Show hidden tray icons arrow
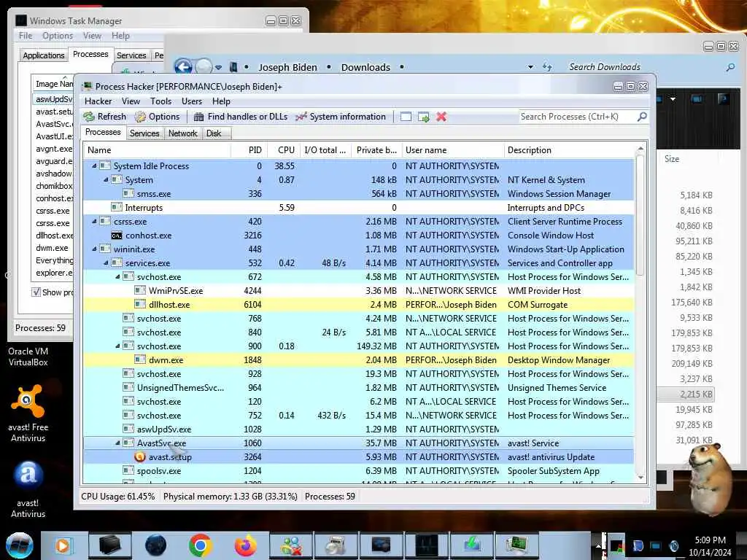The height and width of the screenshot is (560, 747). tap(598, 545)
